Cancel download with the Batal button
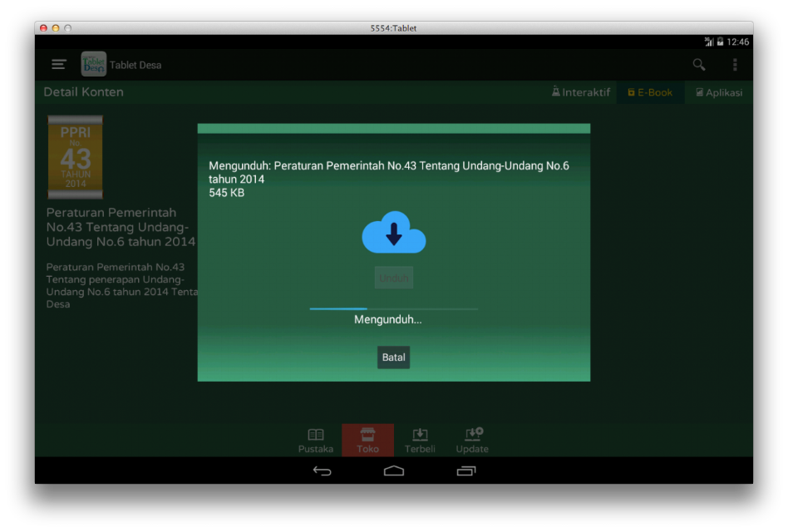This screenshot has width=788, height=532. pyautogui.click(x=393, y=357)
